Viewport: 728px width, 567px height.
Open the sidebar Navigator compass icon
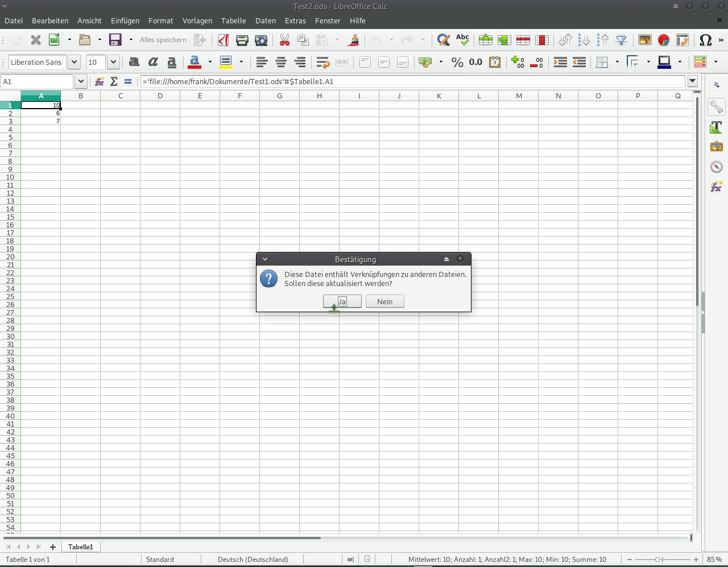point(716,167)
